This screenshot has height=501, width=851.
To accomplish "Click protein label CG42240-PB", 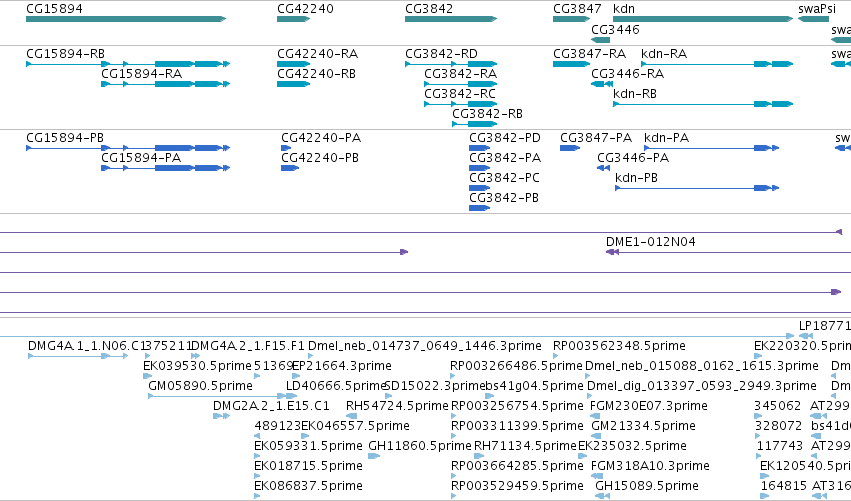I will point(320,158).
